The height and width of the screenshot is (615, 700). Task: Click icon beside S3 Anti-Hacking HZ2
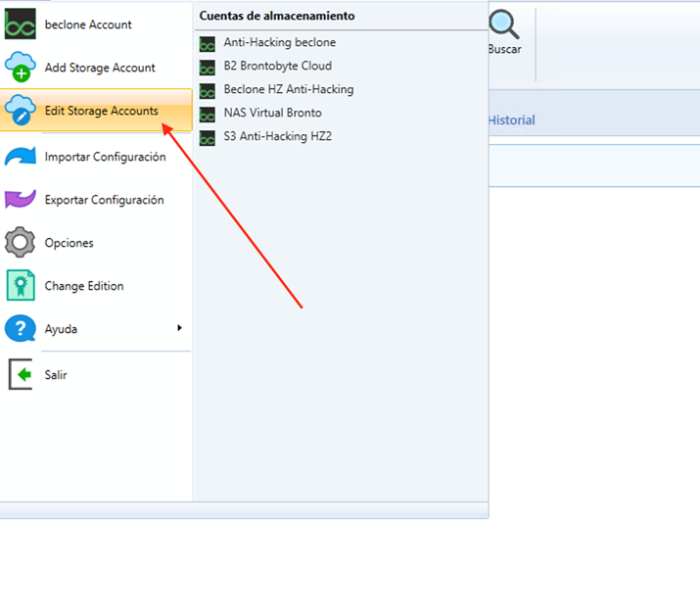208,138
